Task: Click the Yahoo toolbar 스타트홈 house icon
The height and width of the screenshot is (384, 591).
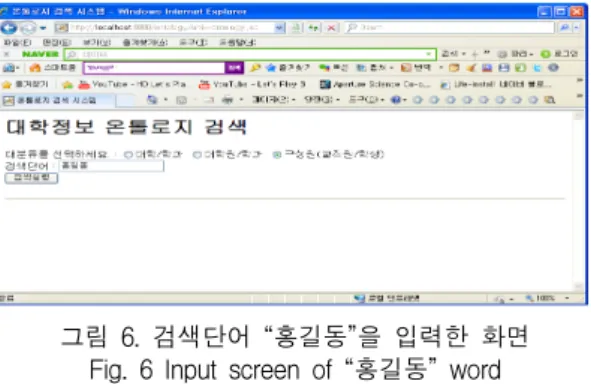Action: coord(35,68)
